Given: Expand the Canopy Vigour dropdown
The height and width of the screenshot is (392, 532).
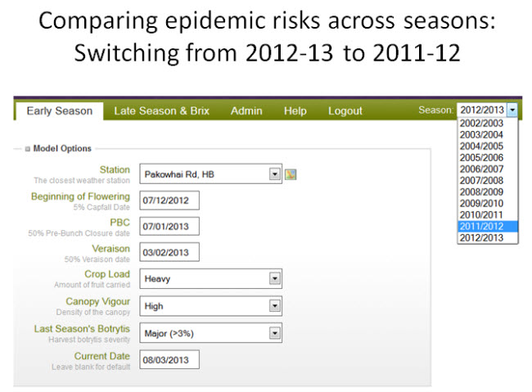Looking at the screenshot, I should [275, 306].
